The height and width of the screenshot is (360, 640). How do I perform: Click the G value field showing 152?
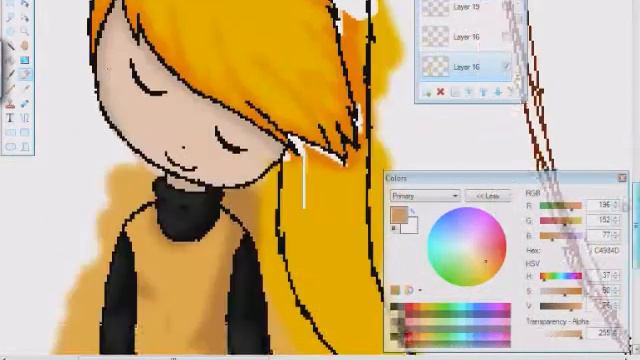tap(603, 220)
